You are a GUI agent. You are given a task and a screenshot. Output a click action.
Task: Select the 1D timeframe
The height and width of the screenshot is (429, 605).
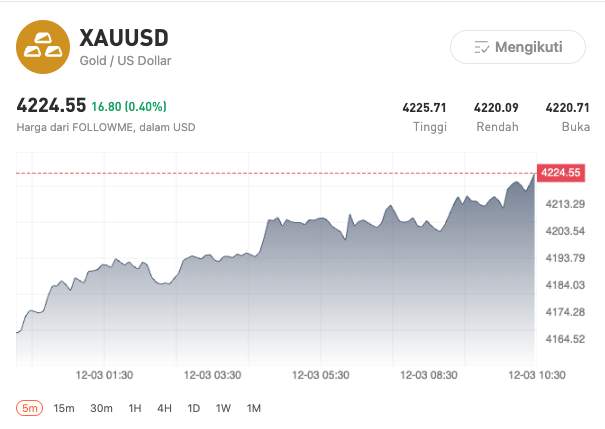[x=194, y=408]
